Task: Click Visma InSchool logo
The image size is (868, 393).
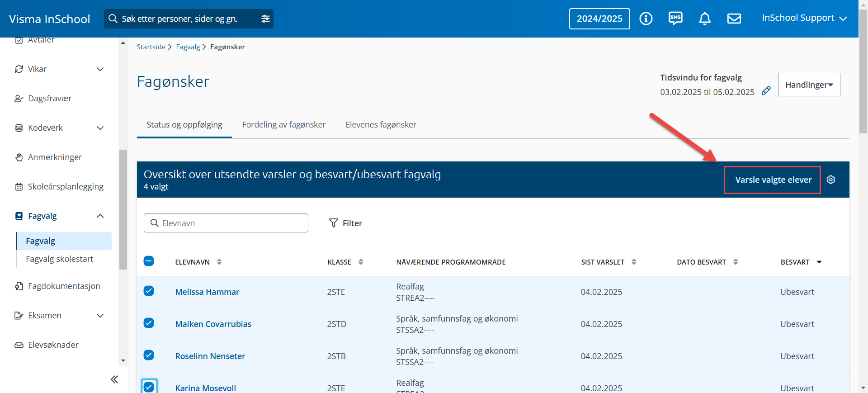Action: (50, 19)
